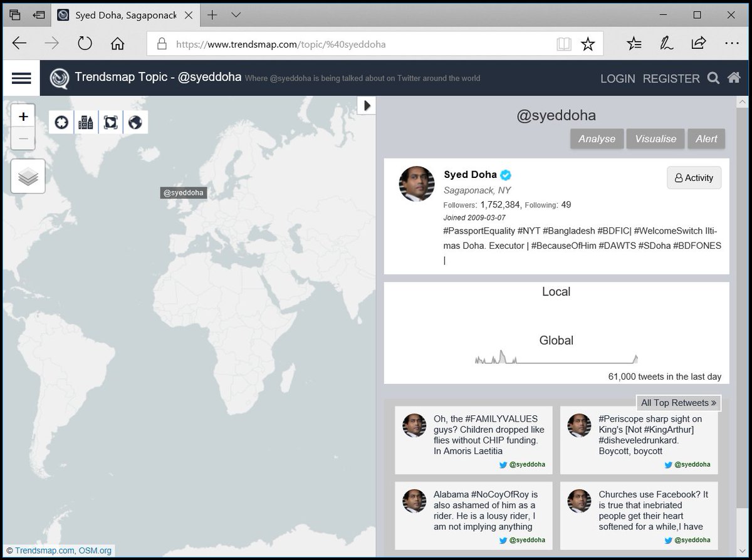The image size is (752, 560).
Task: Toggle reading view book icon
Action: click(564, 44)
